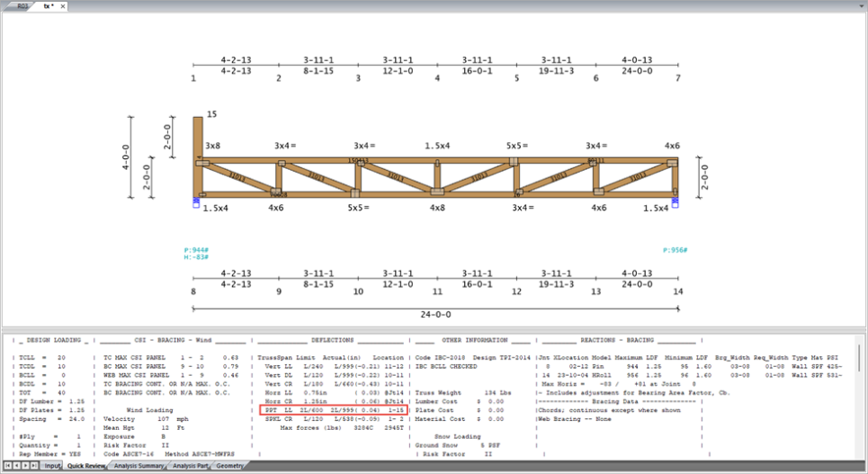Click the 24-0-0 overall span dimension
The height and width of the screenshot is (474, 868).
click(x=437, y=315)
